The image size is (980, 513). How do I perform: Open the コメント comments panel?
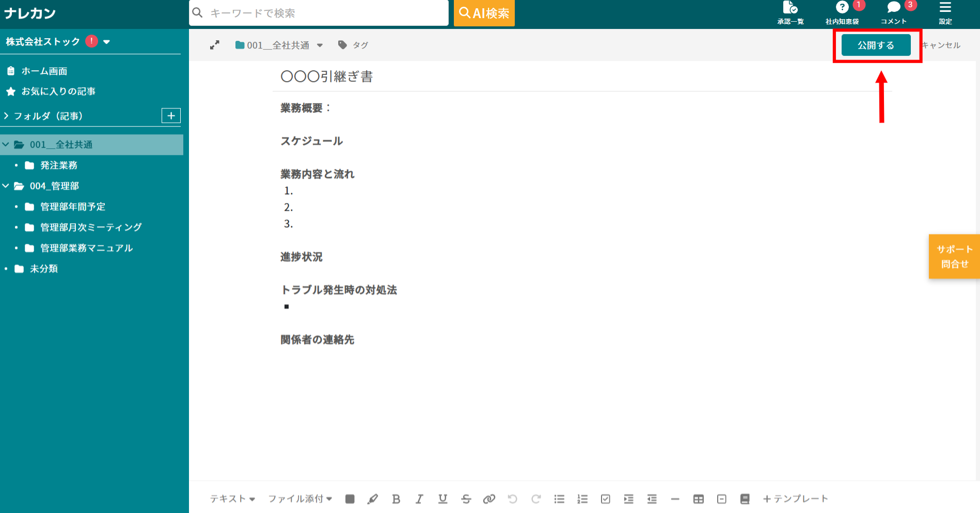tap(893, 13)
